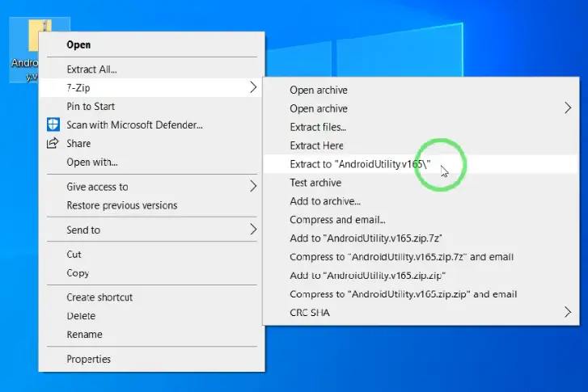Choose Extract Here option

coord(421,145)
